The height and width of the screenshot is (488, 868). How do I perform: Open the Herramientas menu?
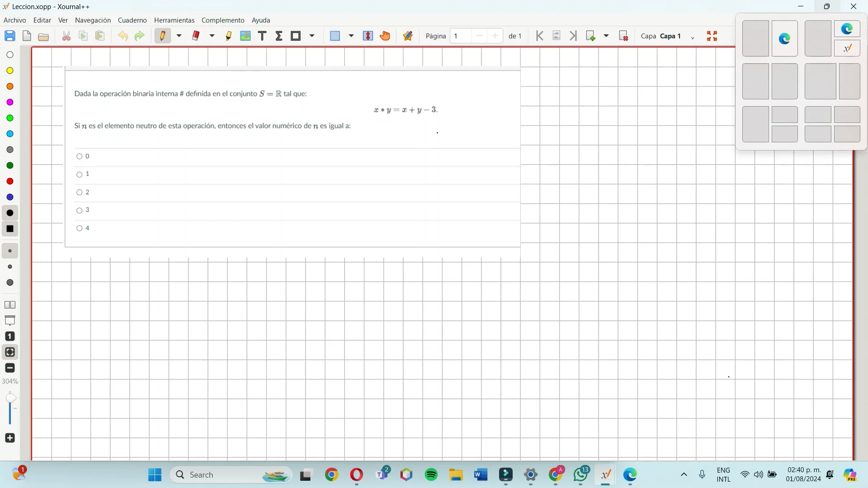(174, 20)
